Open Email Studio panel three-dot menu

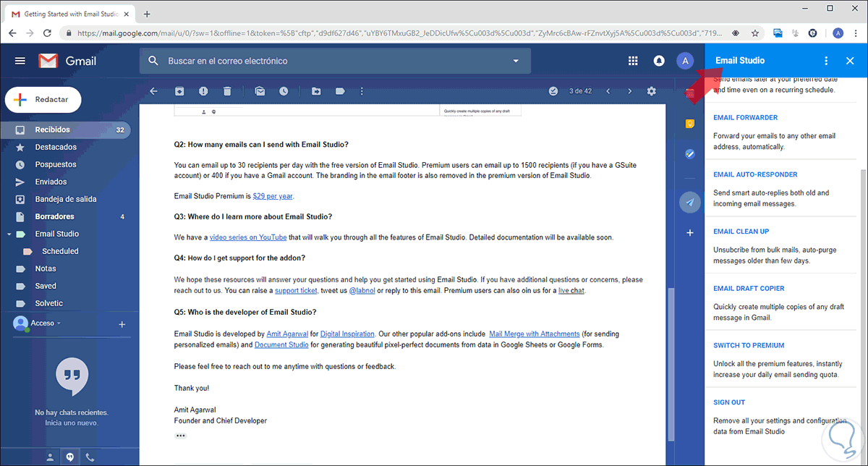pos(827,61)
